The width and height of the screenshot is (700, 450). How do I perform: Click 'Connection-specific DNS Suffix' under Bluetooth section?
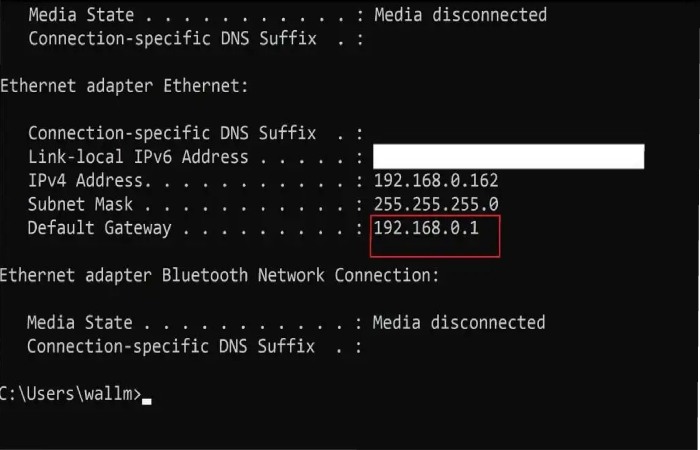[171, 346]
